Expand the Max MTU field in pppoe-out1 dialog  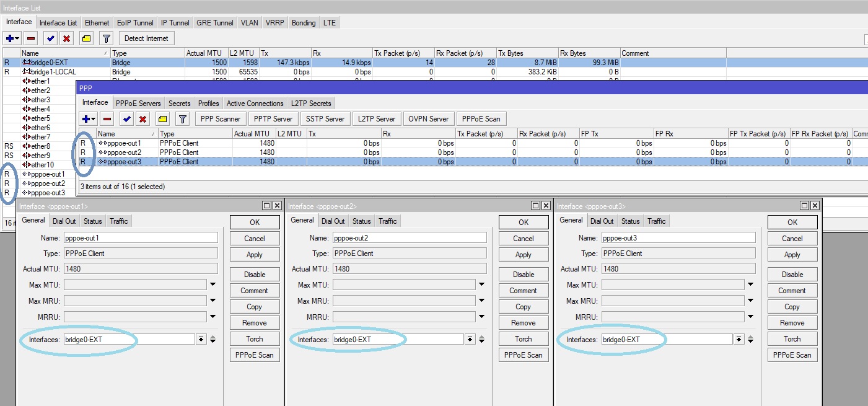click(213, 285)
